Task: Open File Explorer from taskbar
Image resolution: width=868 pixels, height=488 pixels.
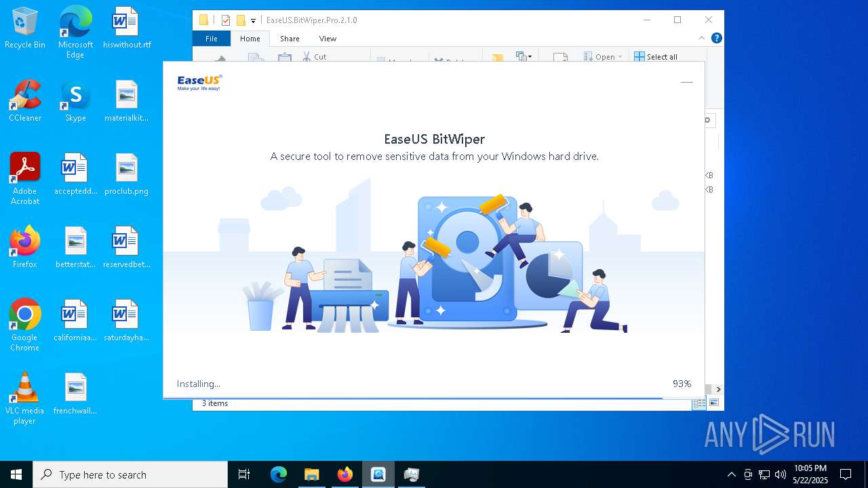Action: (x=311, y=474)
